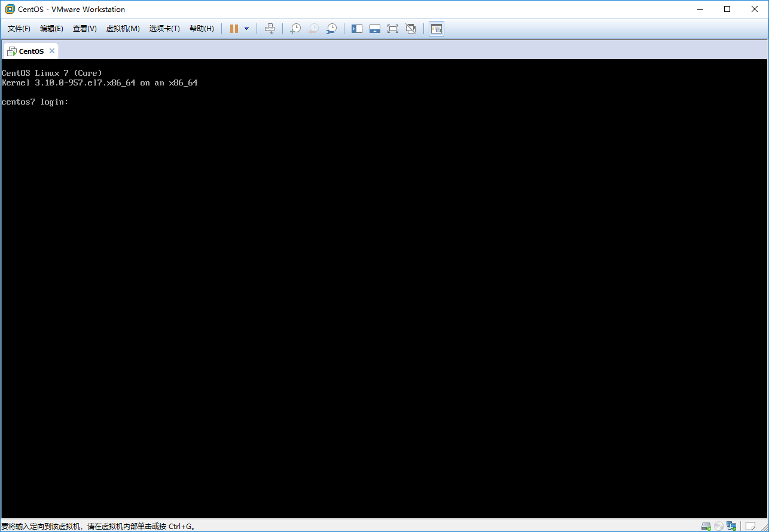Maximize the VMware Workstation window
The width and height of the screenshot is (769, 532).
coord(727,9)
